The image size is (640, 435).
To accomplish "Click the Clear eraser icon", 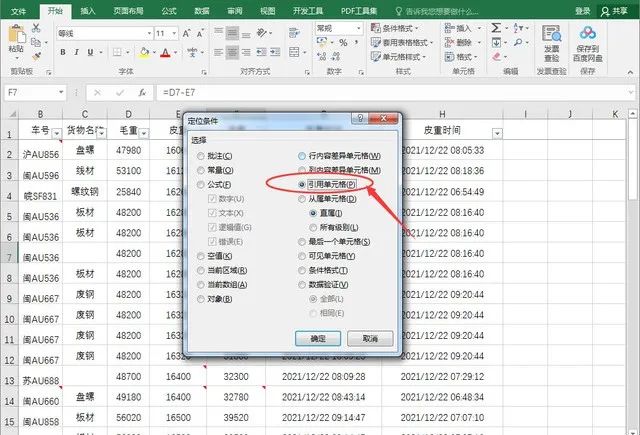I will [496, 56].
